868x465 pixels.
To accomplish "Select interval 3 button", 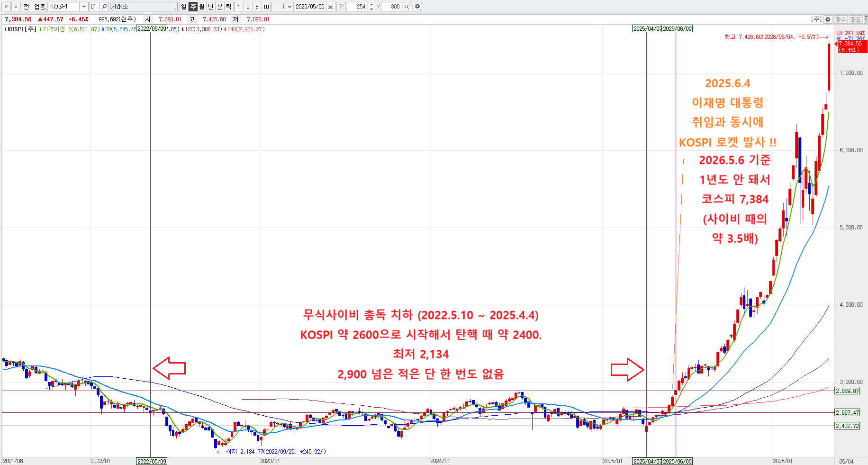I will pyautogui.click(x=248, y=7).
